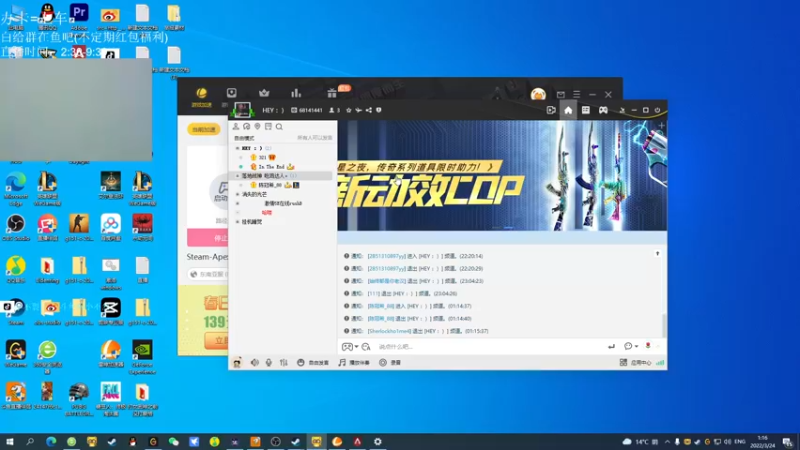The height and width of the screenshot is (450, 800).
Task: Click the music accompaniment button
Action: 354,363
